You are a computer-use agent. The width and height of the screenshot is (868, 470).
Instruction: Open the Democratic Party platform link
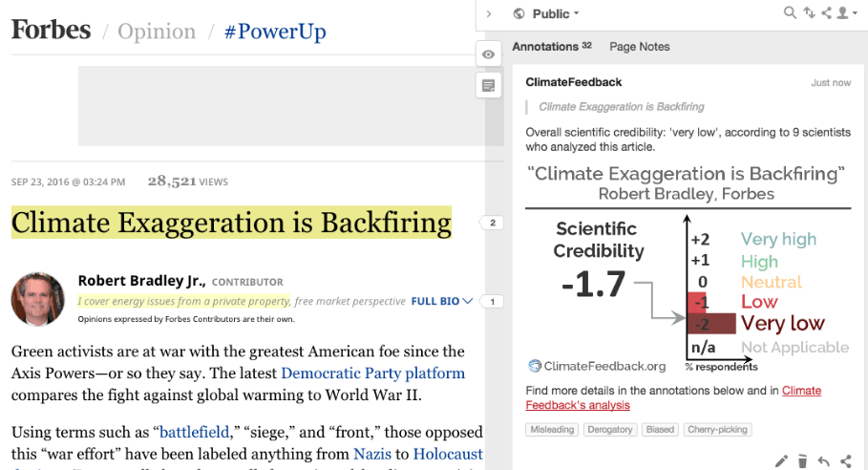pos(373,374)
